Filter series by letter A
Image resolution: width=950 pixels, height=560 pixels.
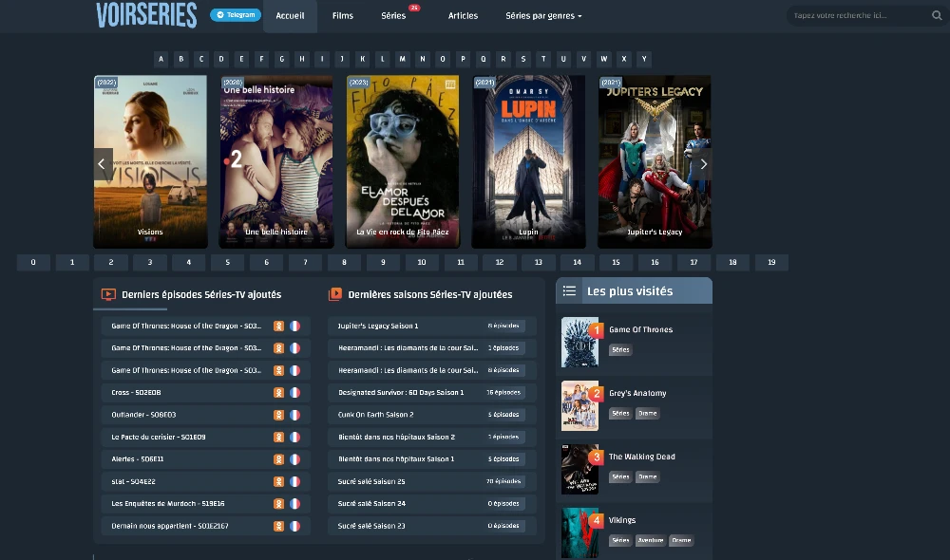click(161, 59)
